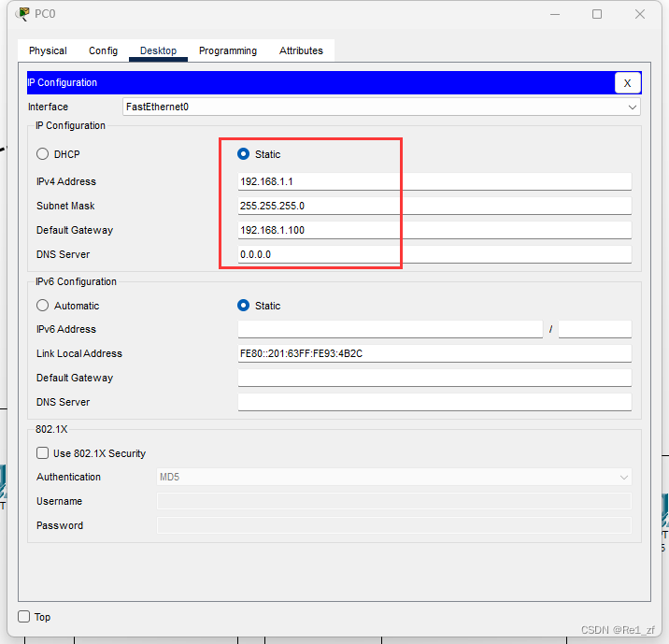
Task: Click the 802.1X Username field
Action: (393, 501)
